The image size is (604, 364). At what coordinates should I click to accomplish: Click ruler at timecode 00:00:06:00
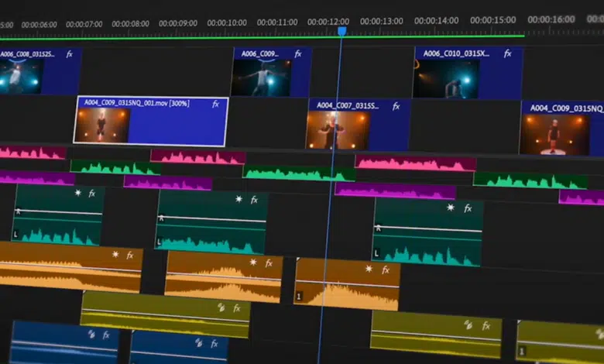(39, 25)
